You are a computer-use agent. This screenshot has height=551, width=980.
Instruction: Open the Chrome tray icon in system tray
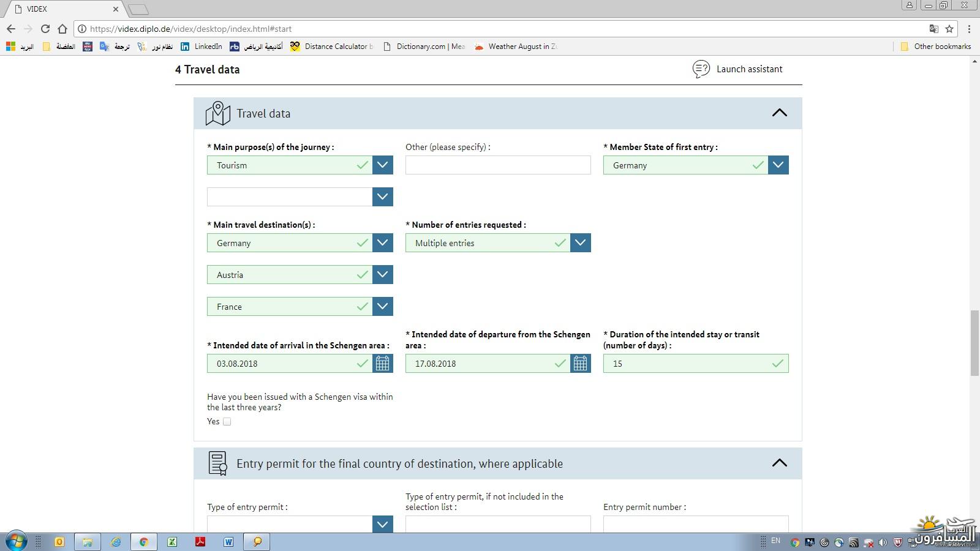pyautogui.click(x=795, y=542)
